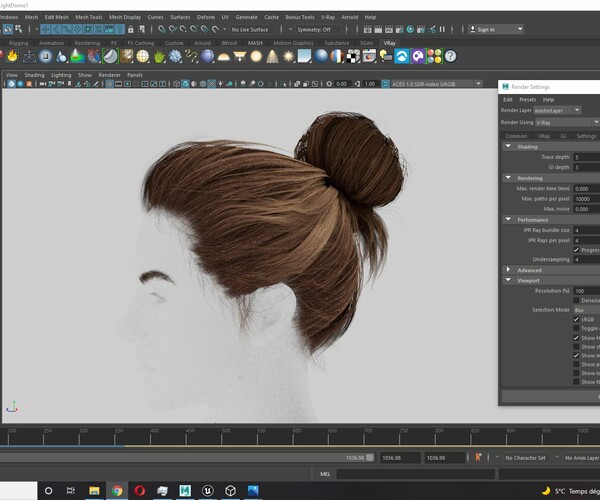Click the V-Ray fire icon on the shelf
600x500 pixels.
[12, 56]
